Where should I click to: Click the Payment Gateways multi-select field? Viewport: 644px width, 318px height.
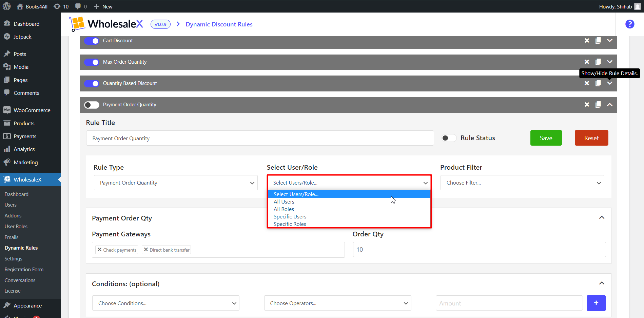coord(218,250)
